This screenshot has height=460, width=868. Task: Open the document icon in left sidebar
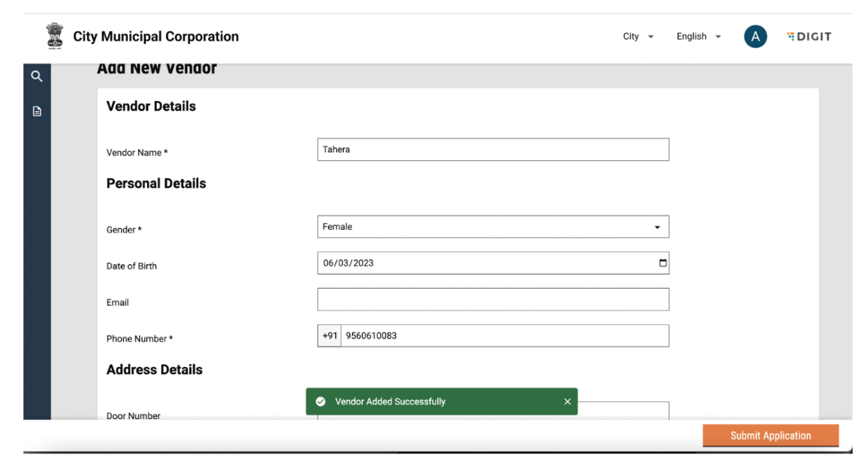coord(37,111)
